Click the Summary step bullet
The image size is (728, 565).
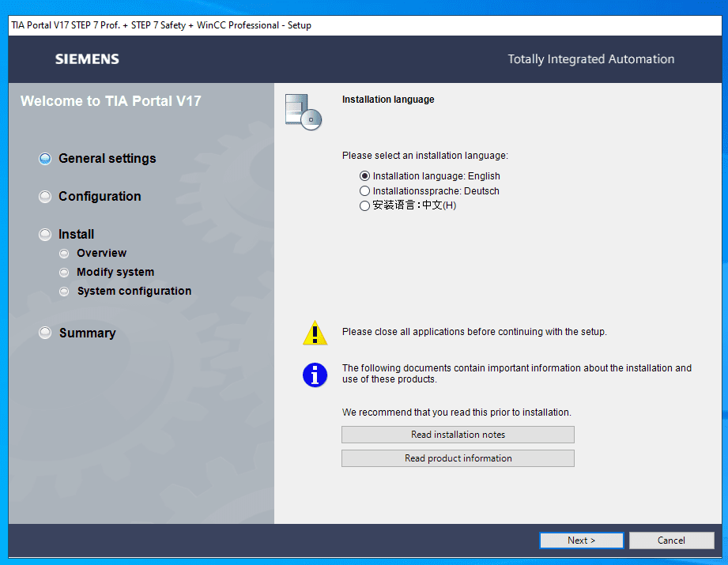click(45, 333)
